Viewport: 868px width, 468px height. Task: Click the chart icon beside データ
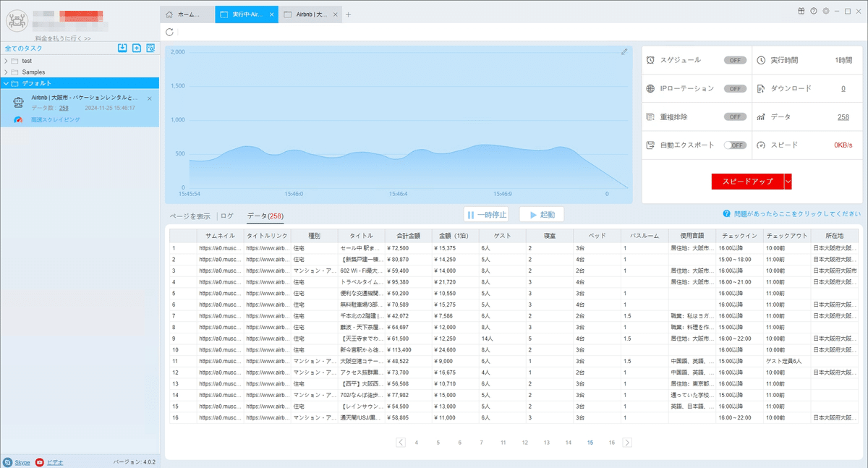click(761, 116)
